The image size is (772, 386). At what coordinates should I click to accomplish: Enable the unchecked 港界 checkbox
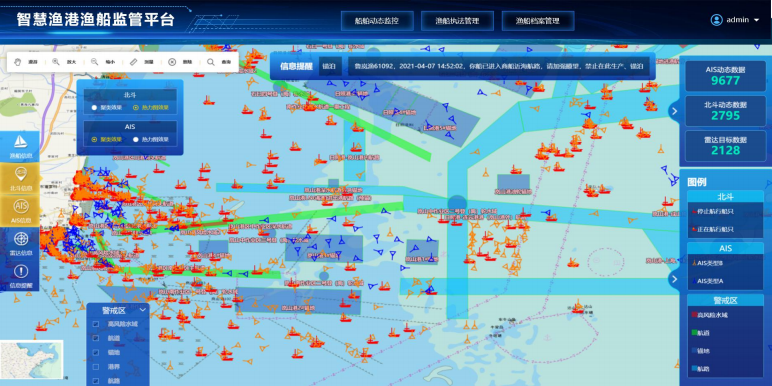pyautogui.click(x=96, y=367)
